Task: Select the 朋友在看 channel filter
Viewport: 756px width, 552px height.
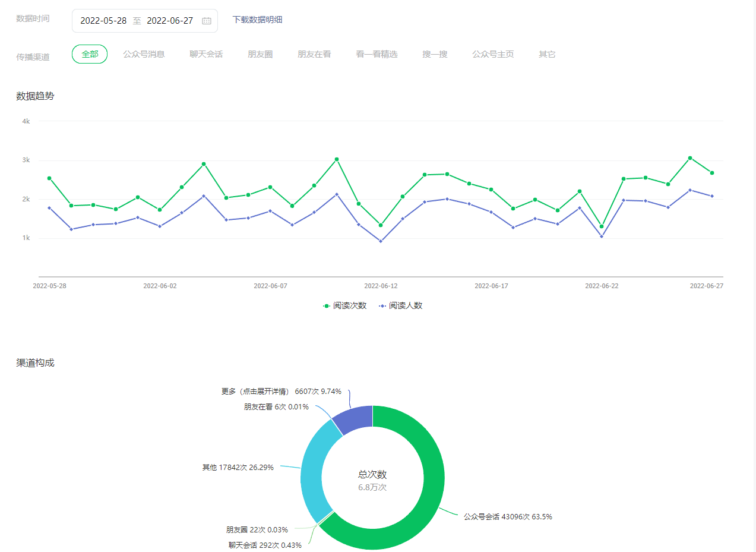Action: click(x=314, y=54)
